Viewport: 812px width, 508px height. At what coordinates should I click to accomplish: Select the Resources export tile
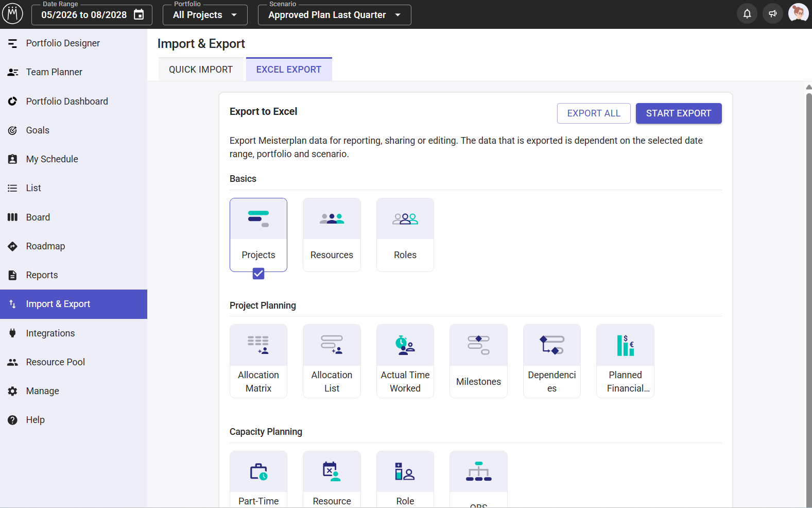(x=332, y=235)
